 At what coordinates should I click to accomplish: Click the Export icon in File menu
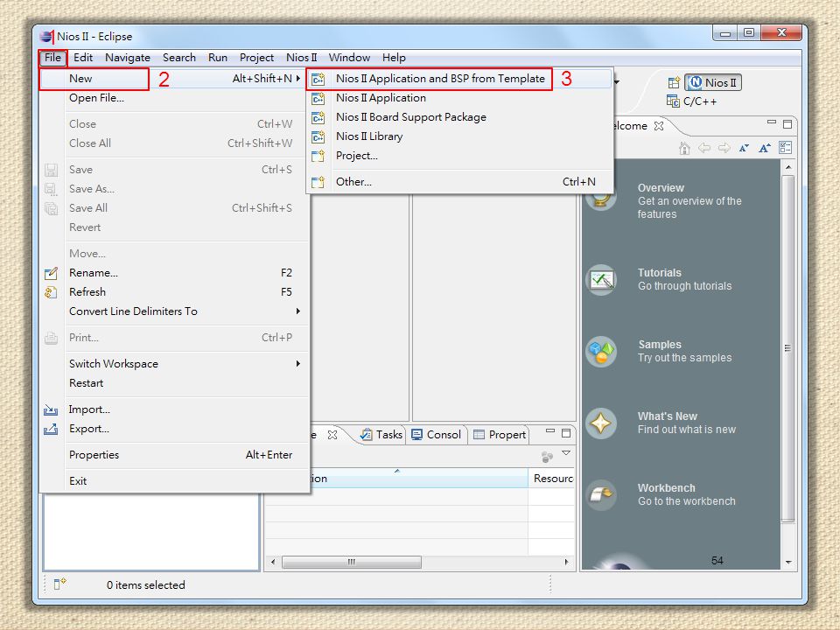51,429
